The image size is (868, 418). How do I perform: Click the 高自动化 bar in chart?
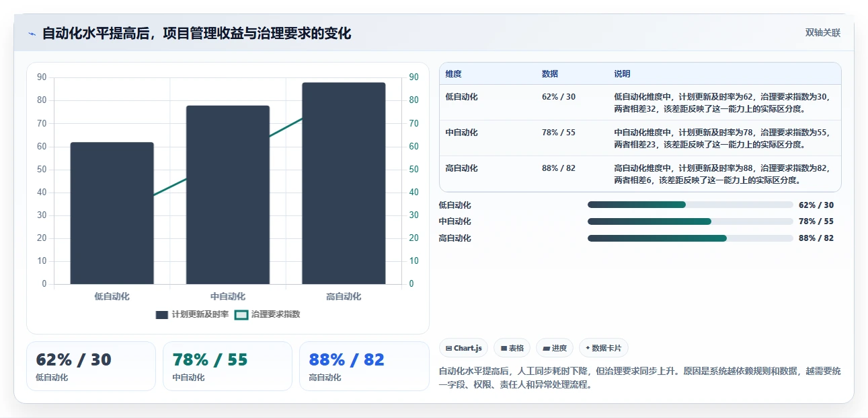click(344, 183)
